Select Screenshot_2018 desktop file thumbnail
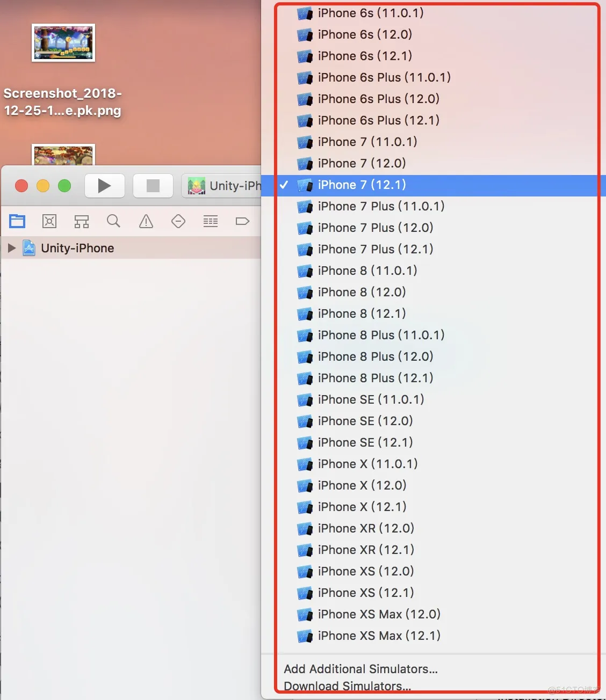 point(63,42)
